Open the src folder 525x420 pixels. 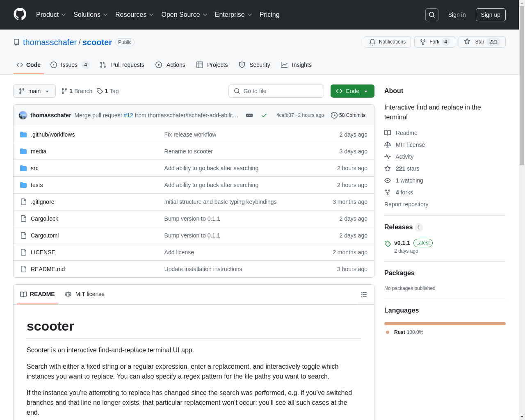[x=34, y=168]
